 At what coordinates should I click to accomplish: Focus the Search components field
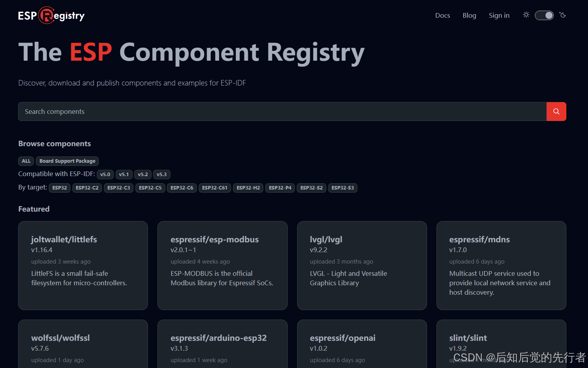coord(282,112)
